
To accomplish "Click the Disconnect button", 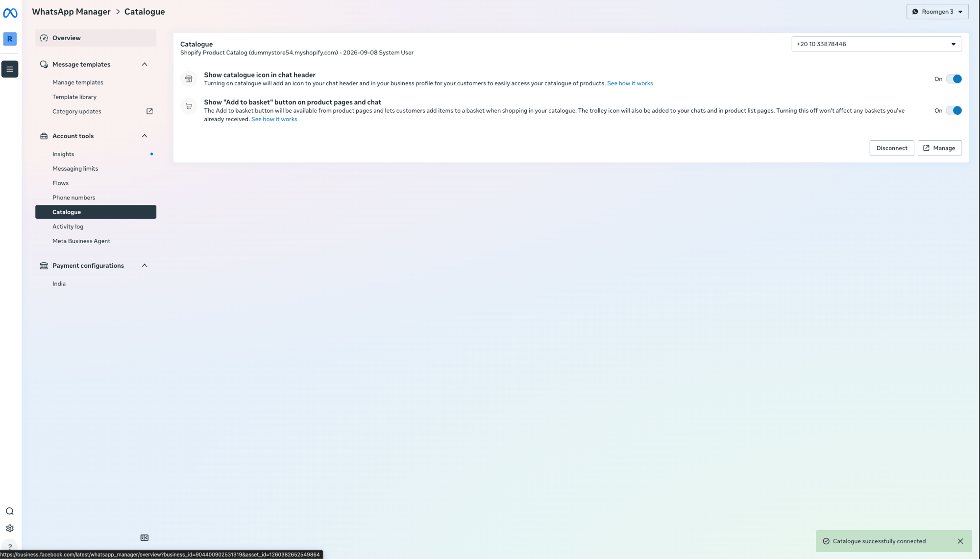I will (x=892, y=148).
